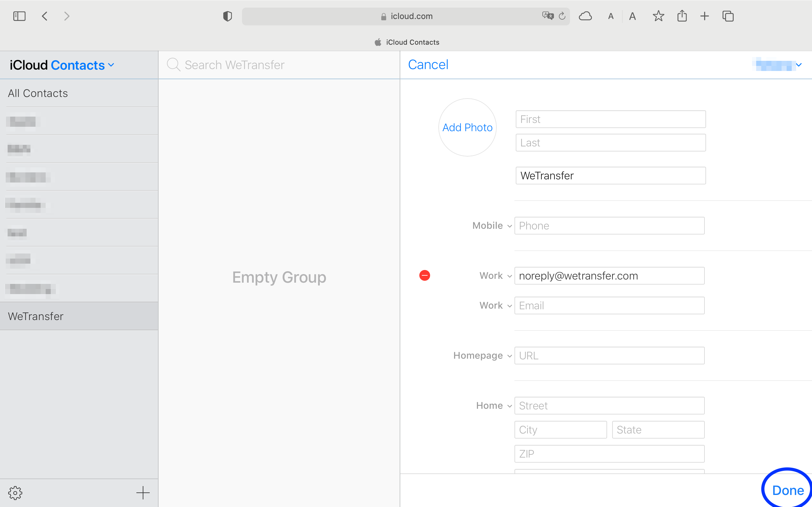Cancel editing the contact
The image size is (812, 507).
(428, 65)
